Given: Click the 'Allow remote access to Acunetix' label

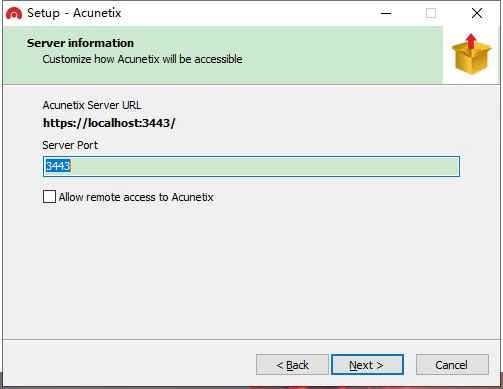Looking at the screenshot, I should (136, 197).
